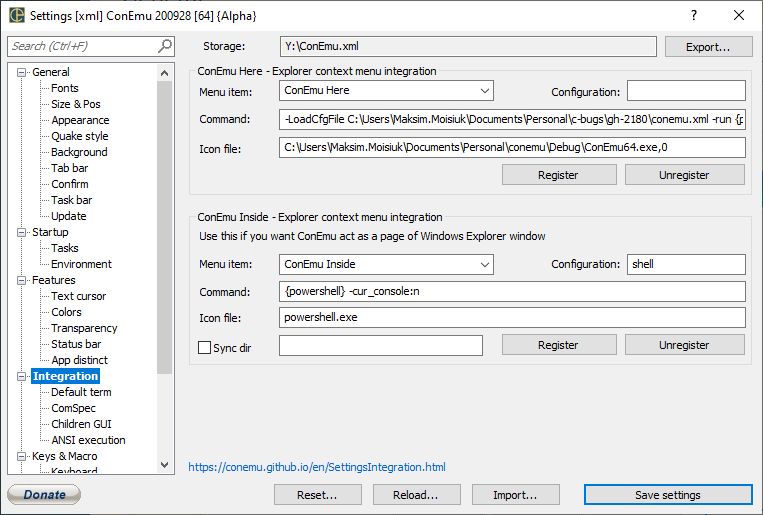Click the Reset... button

coord(318,495)
